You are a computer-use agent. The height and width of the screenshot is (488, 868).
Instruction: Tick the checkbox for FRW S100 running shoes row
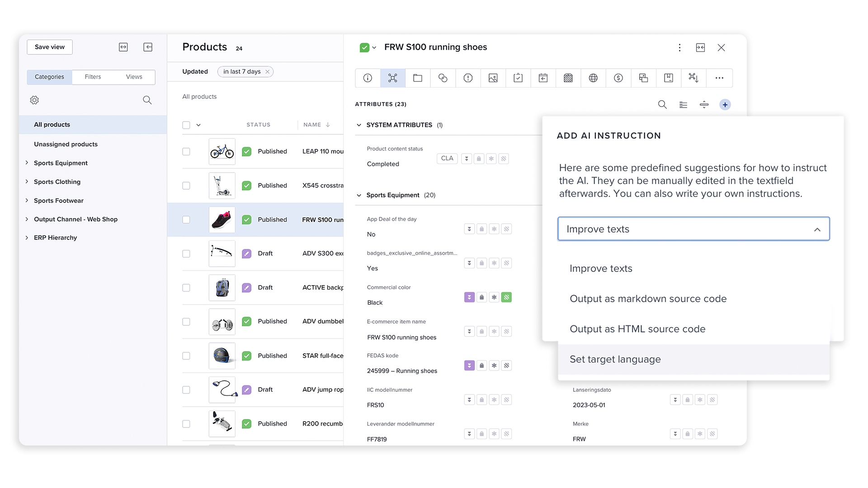coord(186,220)
